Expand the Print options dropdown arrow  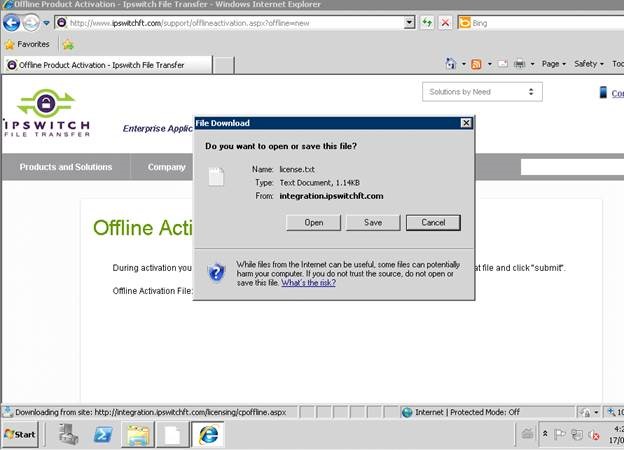(532, 64)
